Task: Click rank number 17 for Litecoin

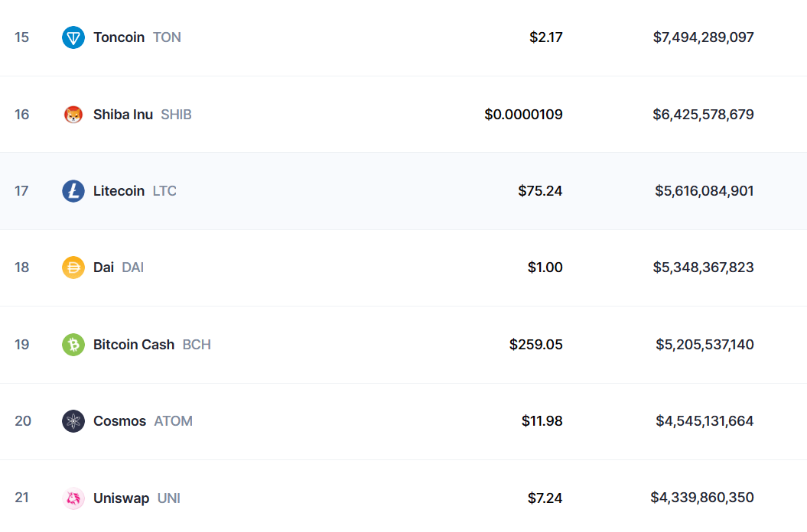Action: pos(22,191)
